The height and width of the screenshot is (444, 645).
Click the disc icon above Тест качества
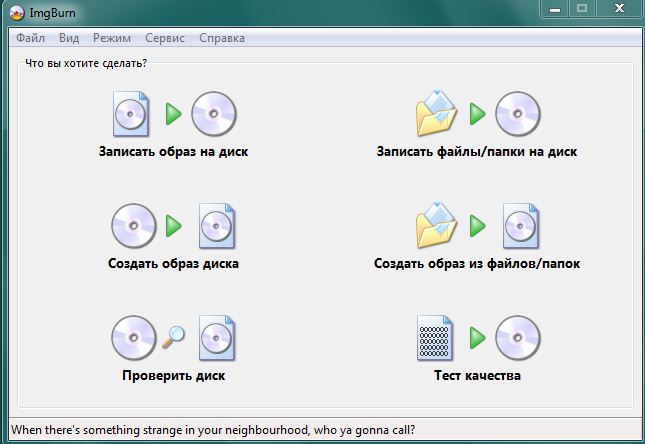(518, 338)
